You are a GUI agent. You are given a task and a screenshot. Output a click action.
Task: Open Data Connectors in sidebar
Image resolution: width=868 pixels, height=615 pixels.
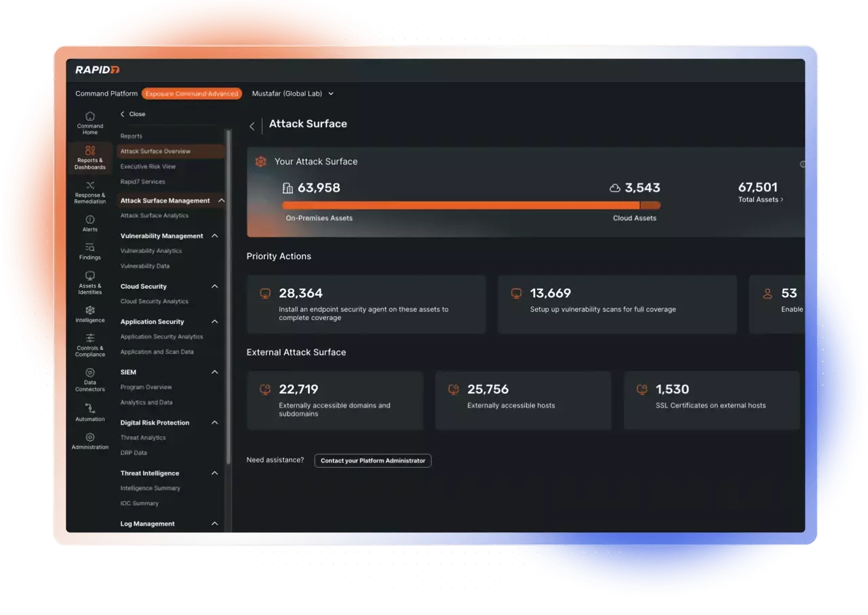point(90,380)
